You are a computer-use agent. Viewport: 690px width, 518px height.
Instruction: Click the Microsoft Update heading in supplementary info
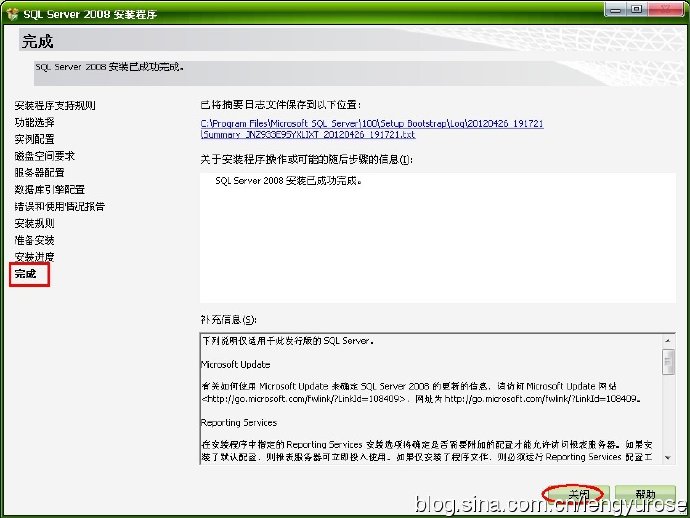tap(235, 364)
